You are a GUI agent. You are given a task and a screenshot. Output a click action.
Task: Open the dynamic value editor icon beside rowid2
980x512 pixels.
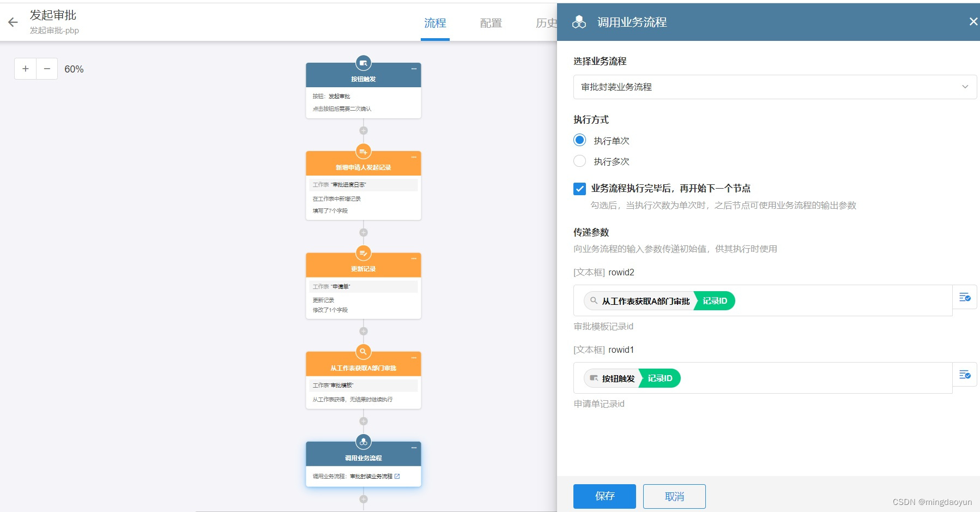tap(965, 297)
